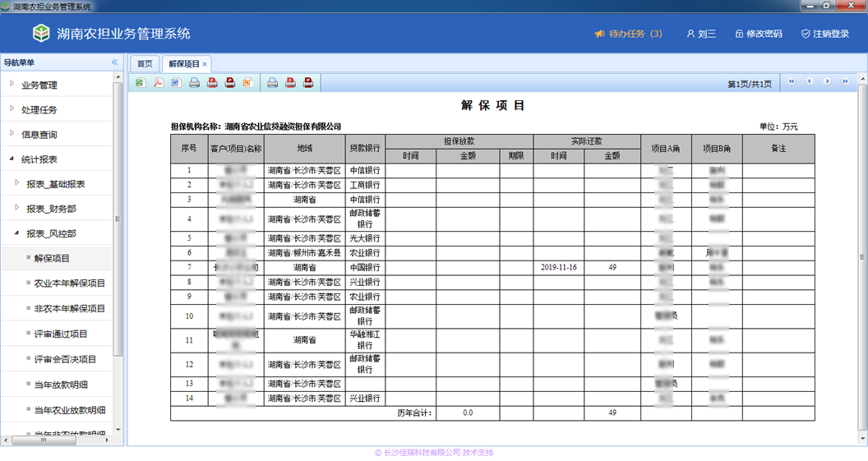The image size is (868, 461).
Task: Click the 导航菜单 panel title
Action: 20,62
